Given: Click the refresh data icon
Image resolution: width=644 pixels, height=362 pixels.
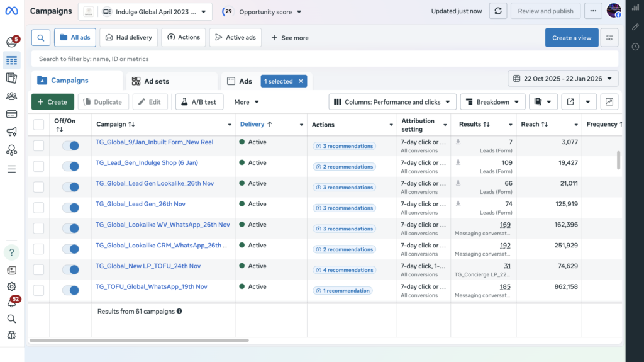Looking at the screenshot, I should coord(497,11).
